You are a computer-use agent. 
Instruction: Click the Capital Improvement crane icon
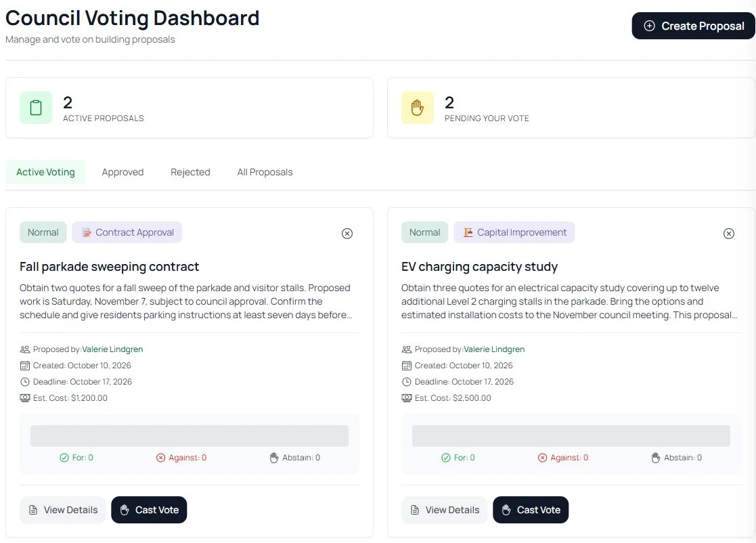(468, 232)
